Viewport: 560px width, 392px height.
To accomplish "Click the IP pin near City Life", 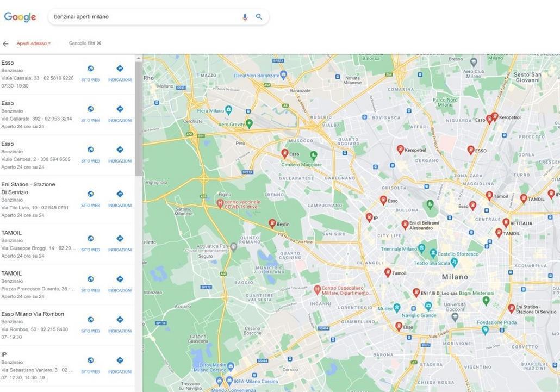I will (x=369, y=217).
